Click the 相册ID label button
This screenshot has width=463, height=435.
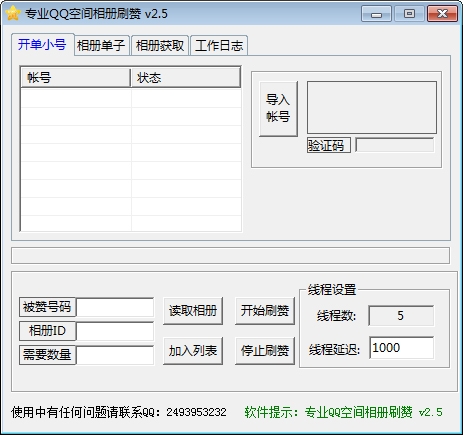pyautogui.click(x=47, y=331)
